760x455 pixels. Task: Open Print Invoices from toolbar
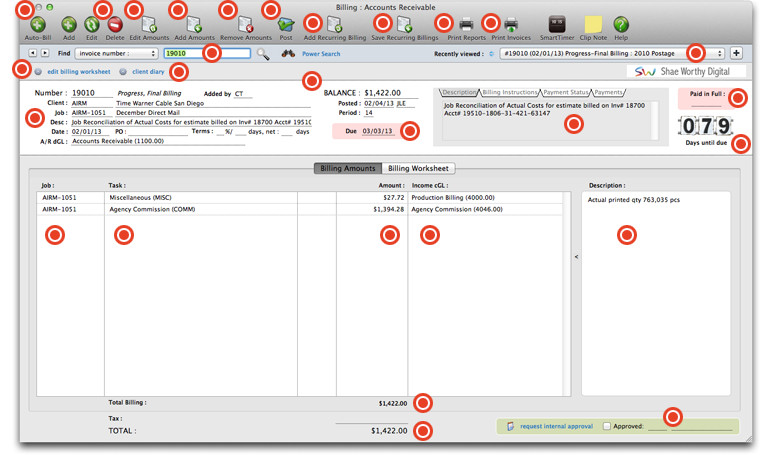pyautogui.click(x=511, y=25)
